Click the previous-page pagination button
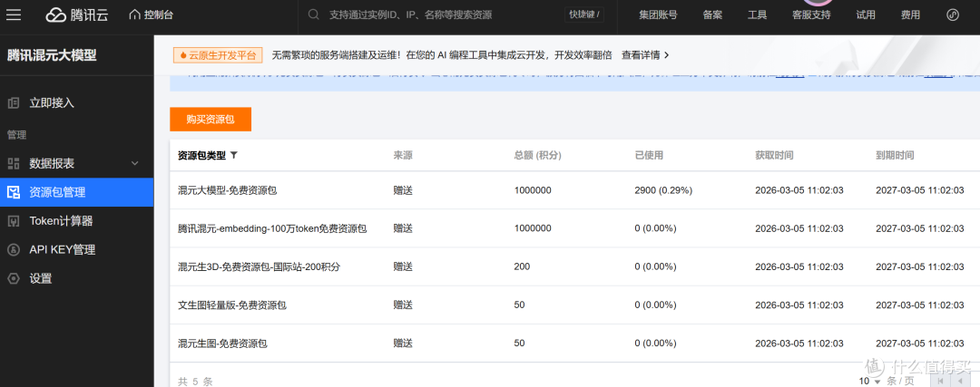This screenshot has width=980, height=387. 960,381
